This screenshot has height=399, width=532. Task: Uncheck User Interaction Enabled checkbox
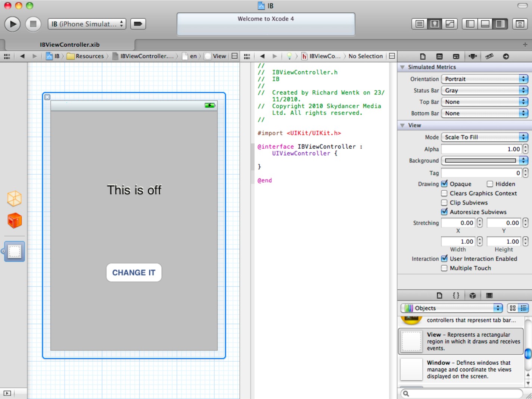click(x=444, y=258)
